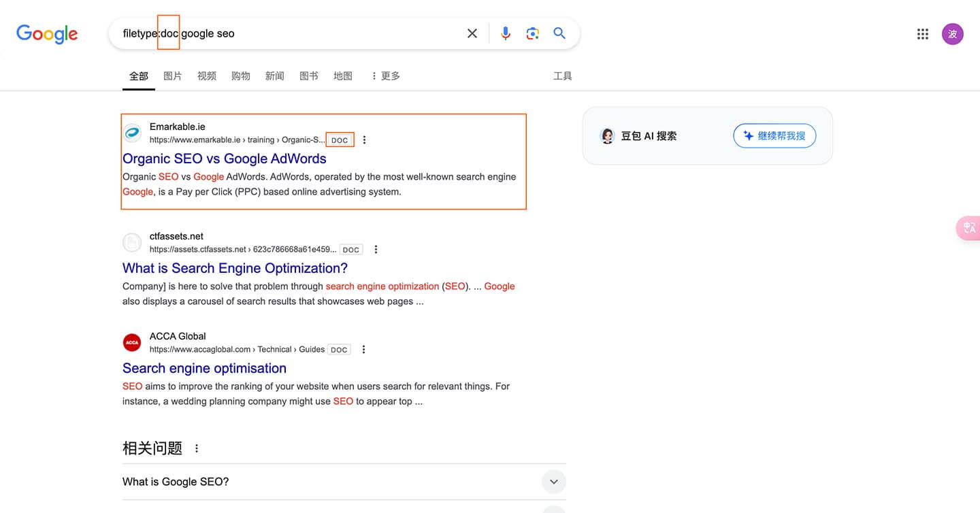Click the emarkable.ie URL breadcrumb
Viewport: 980px width, 513px height.
pos(238,140)
